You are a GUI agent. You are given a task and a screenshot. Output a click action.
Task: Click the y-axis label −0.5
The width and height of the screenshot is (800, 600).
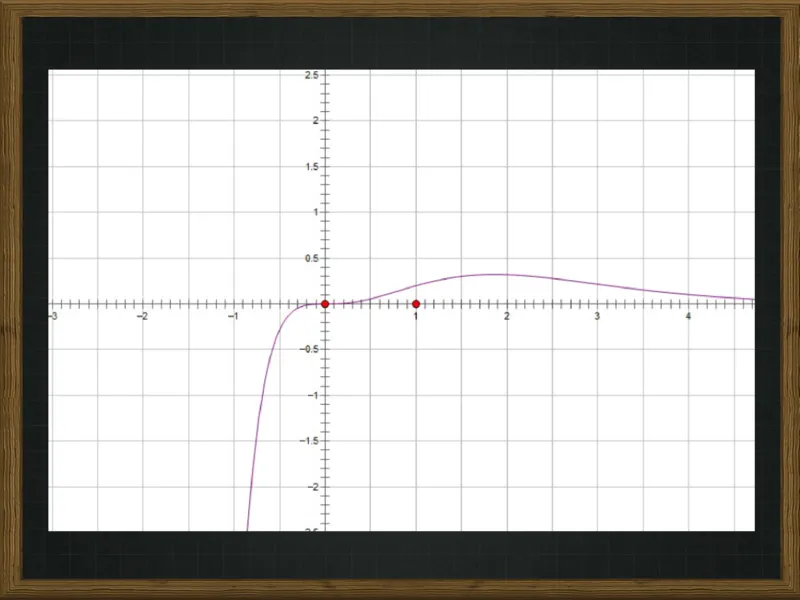click(x=309, y=349)
